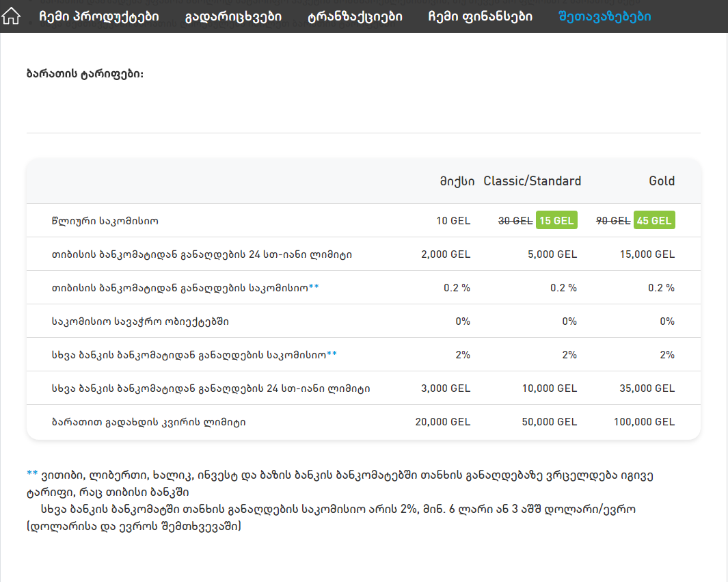Select the 15,000 GEL limit value

[x=647, y=254]
